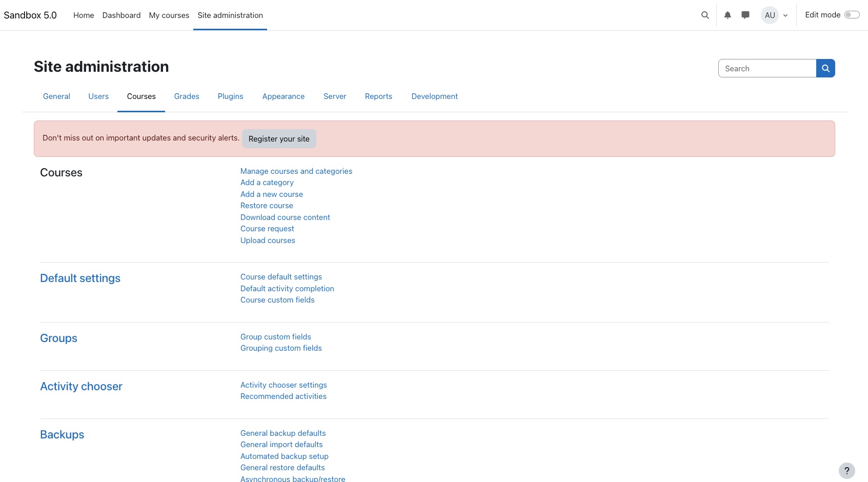Click the Register your site button
Screen dimensions: 868x482
[x=279, y=138]
